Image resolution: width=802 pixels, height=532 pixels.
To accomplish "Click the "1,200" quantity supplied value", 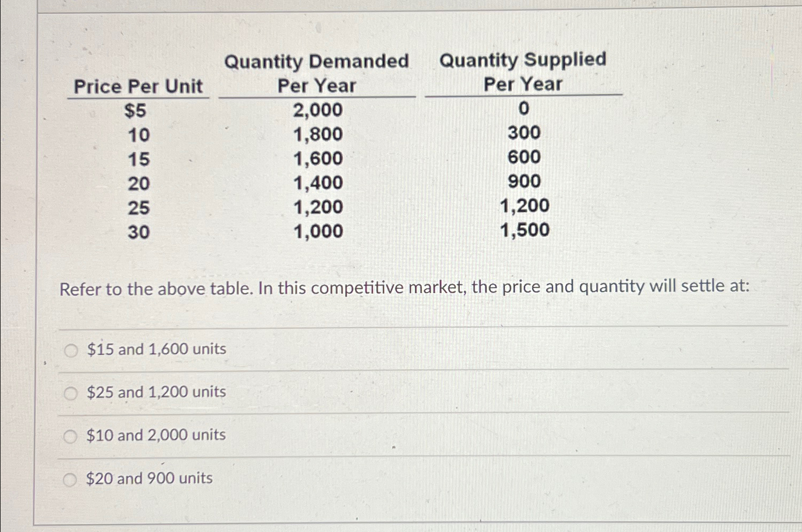I will tap(524, 206).
